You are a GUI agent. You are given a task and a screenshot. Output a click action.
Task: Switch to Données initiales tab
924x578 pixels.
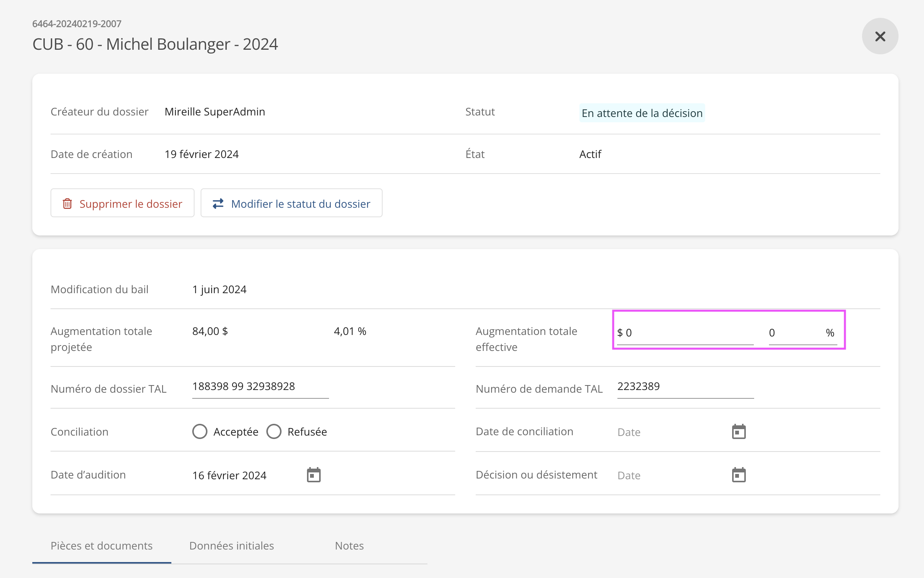pos(231,545)
